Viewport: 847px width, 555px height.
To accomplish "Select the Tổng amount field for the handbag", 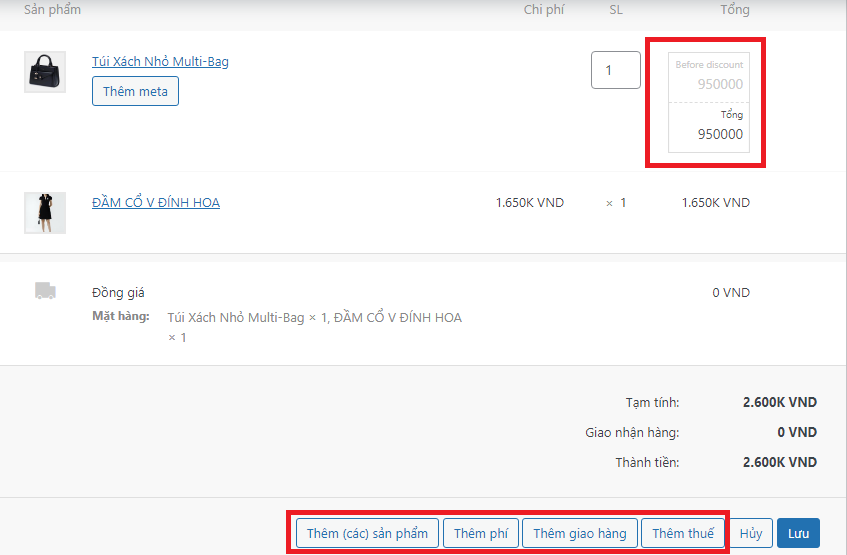I will 709,134.
